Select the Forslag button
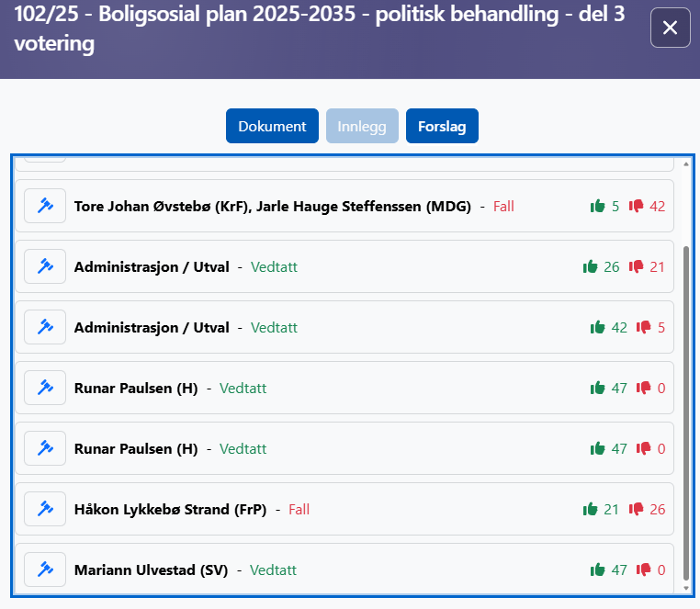The image size is (700, 609). click(442, 126)
